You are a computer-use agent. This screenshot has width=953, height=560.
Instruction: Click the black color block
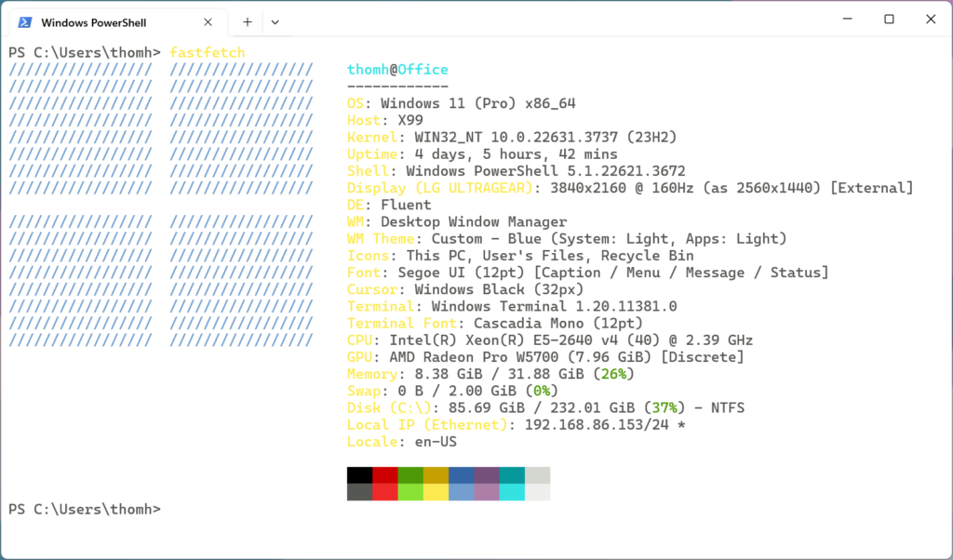coord(359,475)
